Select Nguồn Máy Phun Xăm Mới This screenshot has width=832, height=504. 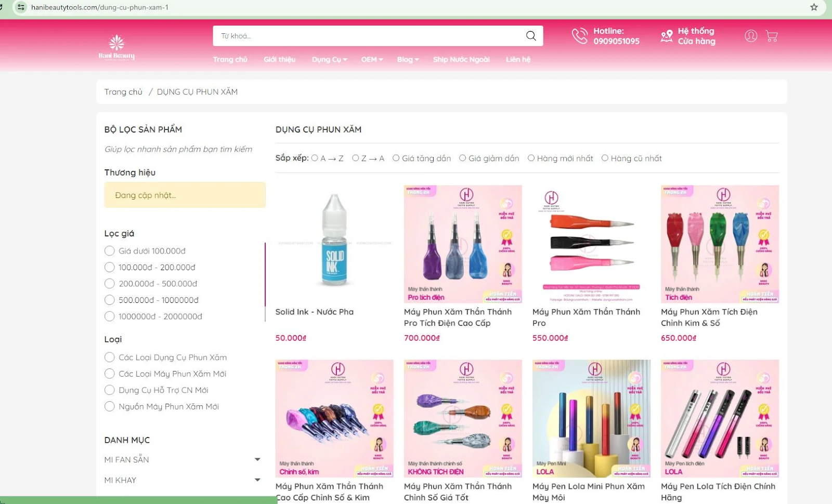[x=109, y=406]
